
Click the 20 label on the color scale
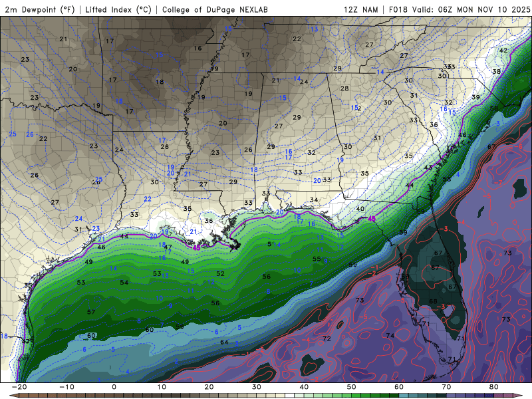point(209,387)
